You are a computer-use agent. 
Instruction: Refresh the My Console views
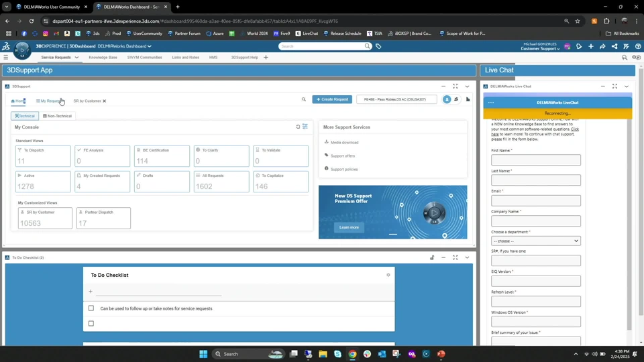tap(298, 127)
